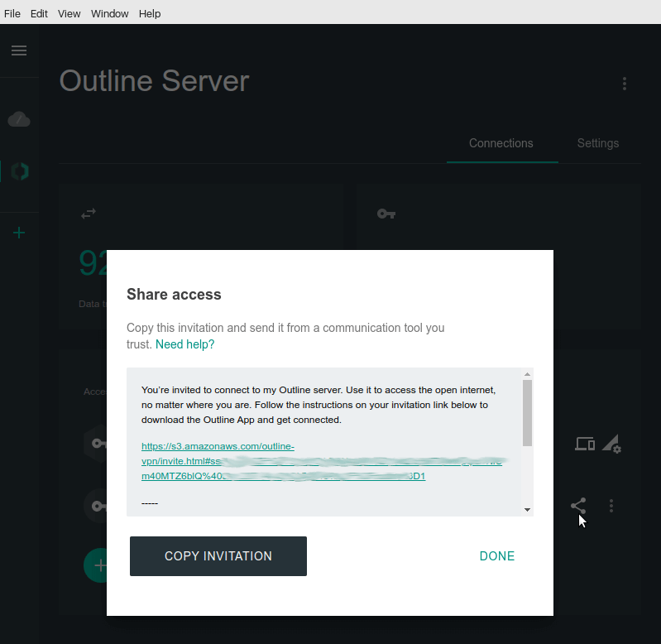This screenshot has height=644, width=661.
Task: Click the share access key icon
Action: pyautogui.click(x=578, y=505)
